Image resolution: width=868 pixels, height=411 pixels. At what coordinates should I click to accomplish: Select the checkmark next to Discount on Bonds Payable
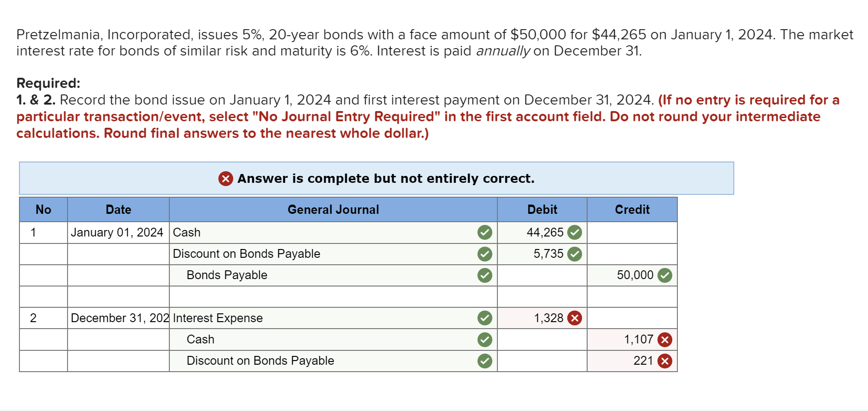[x=484, y=254]
